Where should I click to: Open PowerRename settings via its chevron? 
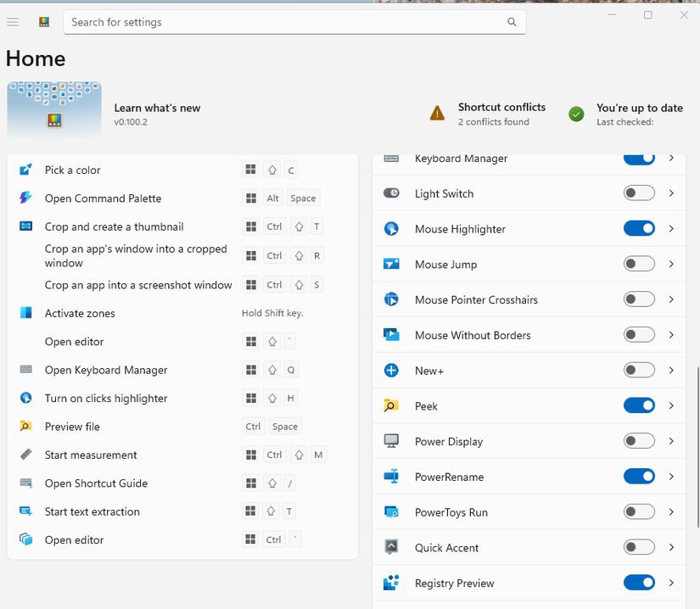point(671,476)
